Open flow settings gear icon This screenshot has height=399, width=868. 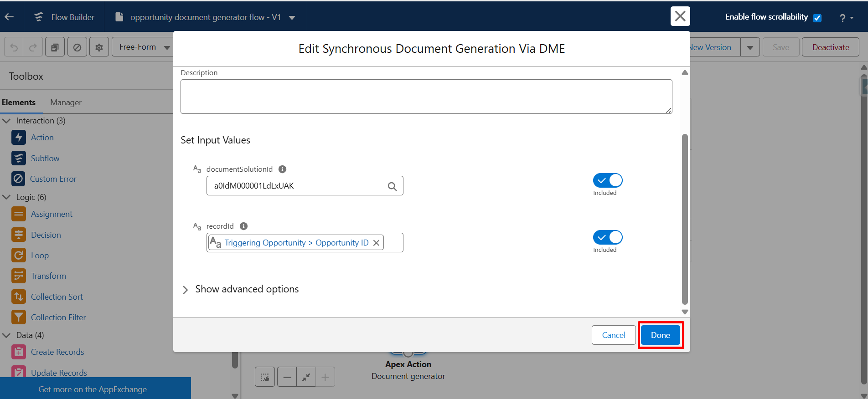(99, 47)
